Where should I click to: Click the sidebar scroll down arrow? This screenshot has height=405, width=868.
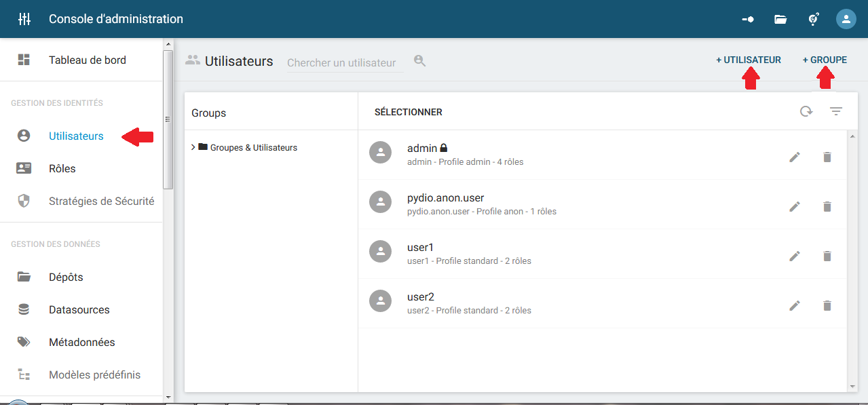tap(168, 396)
